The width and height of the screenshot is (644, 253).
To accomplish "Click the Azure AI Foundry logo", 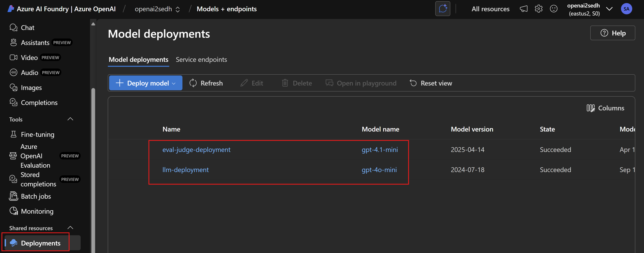I will pos(11,9).
